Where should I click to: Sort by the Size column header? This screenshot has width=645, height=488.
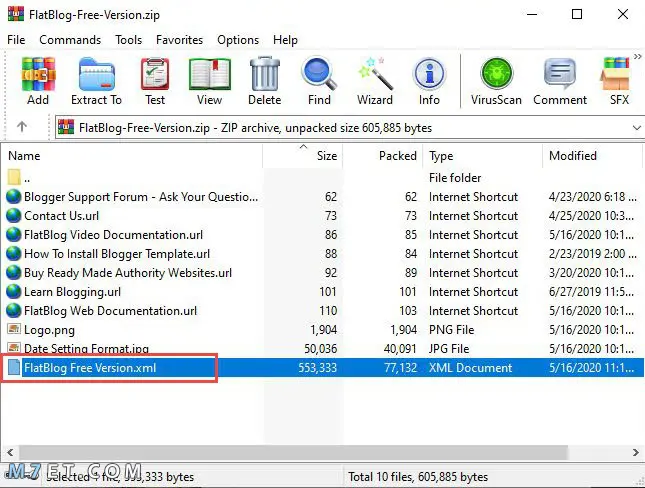tap(303, 156)
